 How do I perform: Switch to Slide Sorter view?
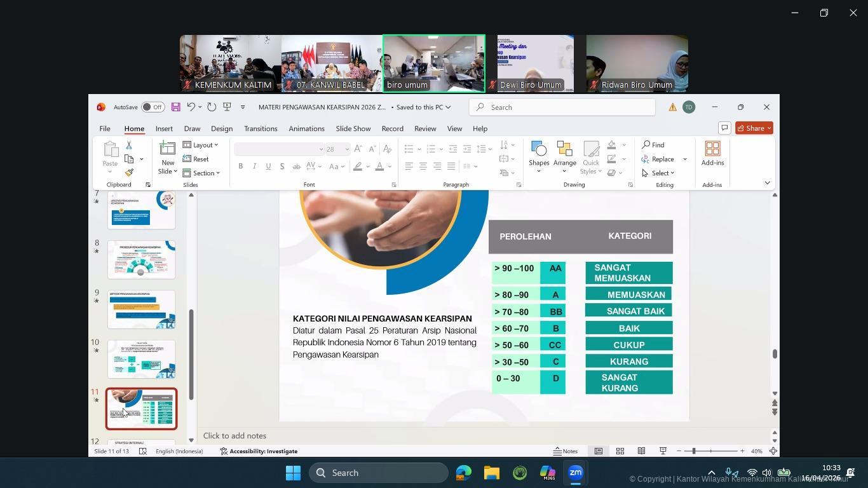coord(620,451)
